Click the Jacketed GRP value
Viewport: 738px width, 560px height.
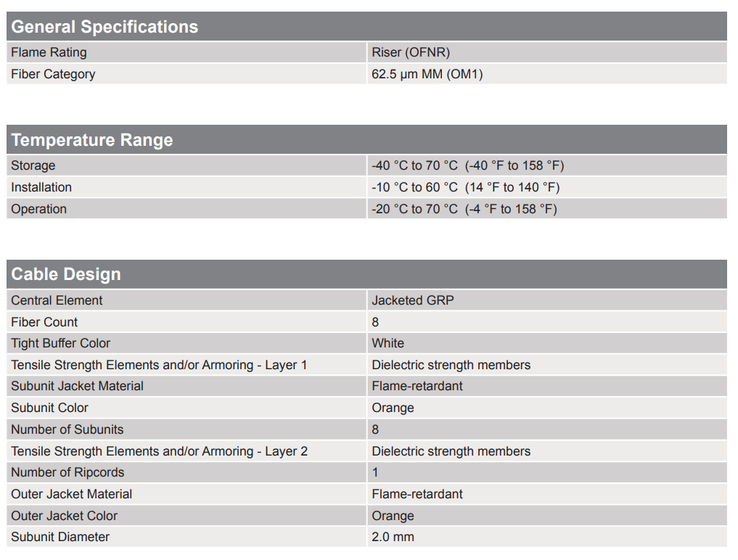pos(412,300)
